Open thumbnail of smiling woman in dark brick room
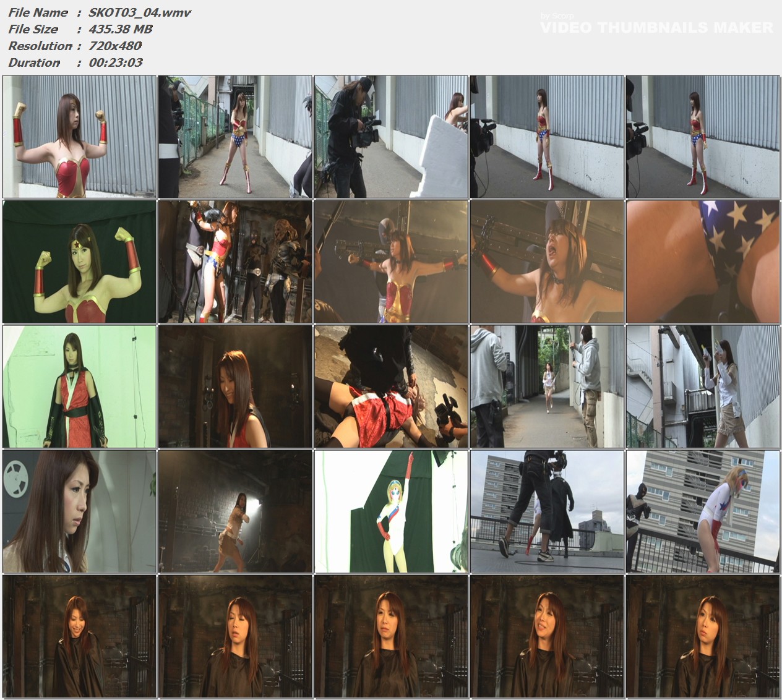This screenshot has height=700, width=782. point(236,386)
